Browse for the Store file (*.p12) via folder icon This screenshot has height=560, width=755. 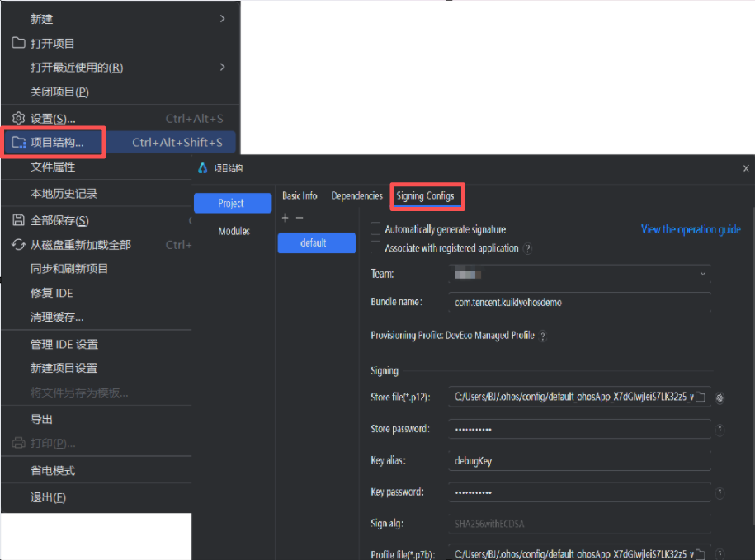coord(701,397)
